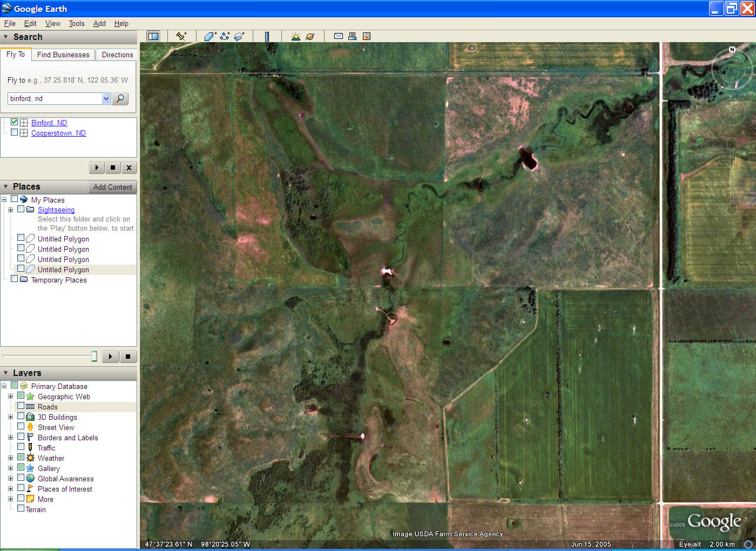
Task: Click the Places opacity slider handle
Action: tap(94, 356)
